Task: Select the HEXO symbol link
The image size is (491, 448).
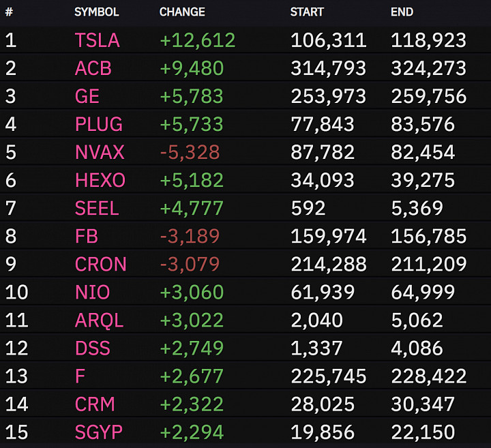Action: tap(100, 180)
